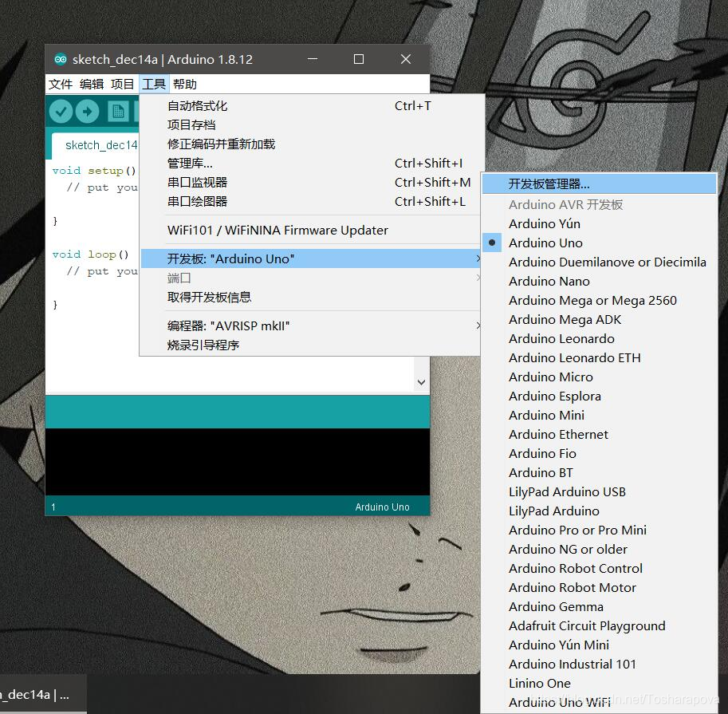
Task: Select the LilyPad Arduino USB board
Action: coord(567,491)
